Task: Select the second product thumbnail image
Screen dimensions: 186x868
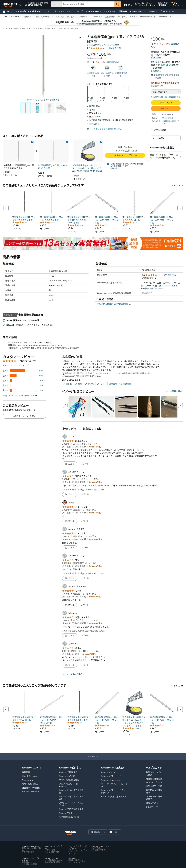Action: [x=37, y=108]
